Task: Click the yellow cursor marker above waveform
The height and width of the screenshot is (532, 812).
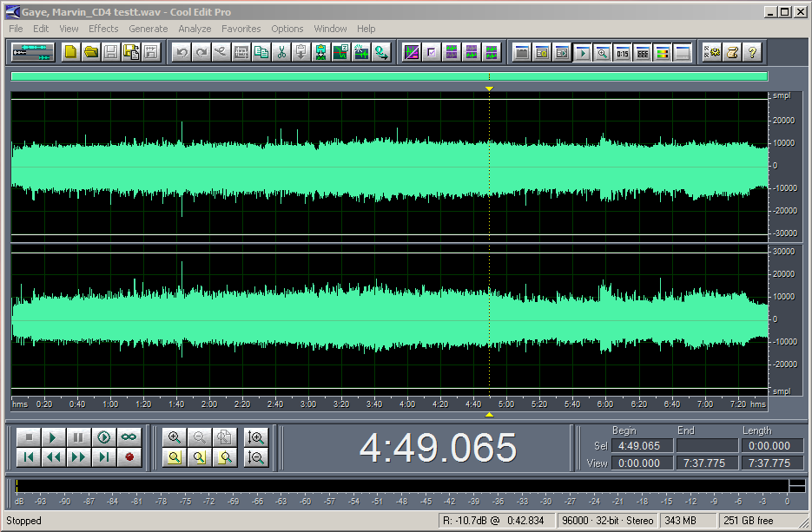Action: (x=489, y=89)
